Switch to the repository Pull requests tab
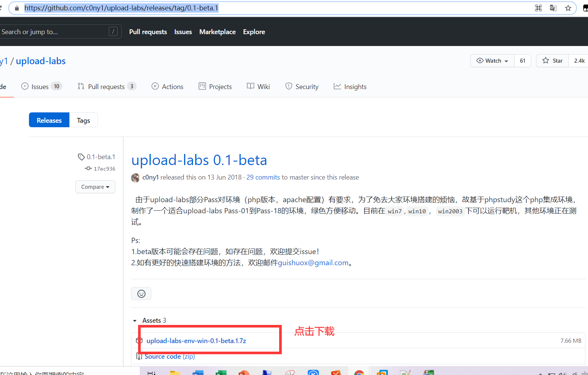Screen dimensions: 588x375 [107, 86]
